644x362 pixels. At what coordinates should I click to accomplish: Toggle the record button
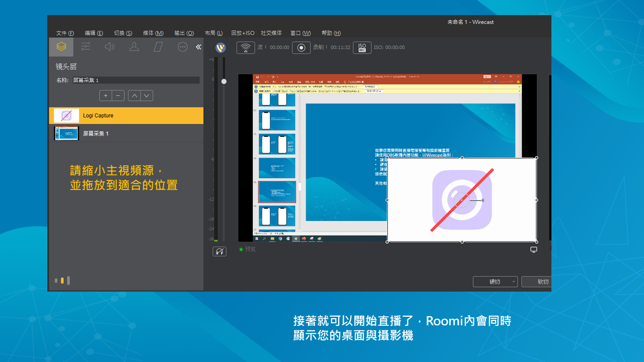click(x=301, y=47)
